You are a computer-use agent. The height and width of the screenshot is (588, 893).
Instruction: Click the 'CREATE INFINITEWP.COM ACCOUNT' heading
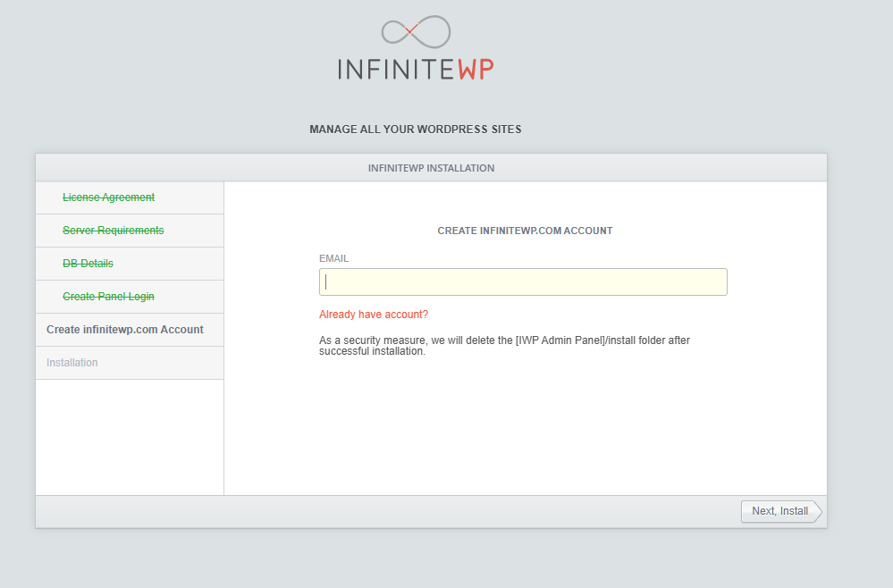click(525, 231)
